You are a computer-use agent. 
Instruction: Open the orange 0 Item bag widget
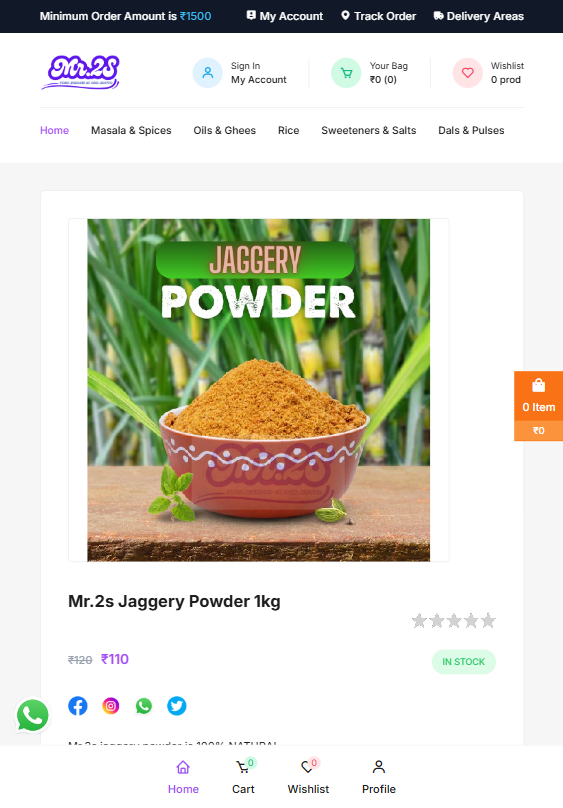point(538,406)
